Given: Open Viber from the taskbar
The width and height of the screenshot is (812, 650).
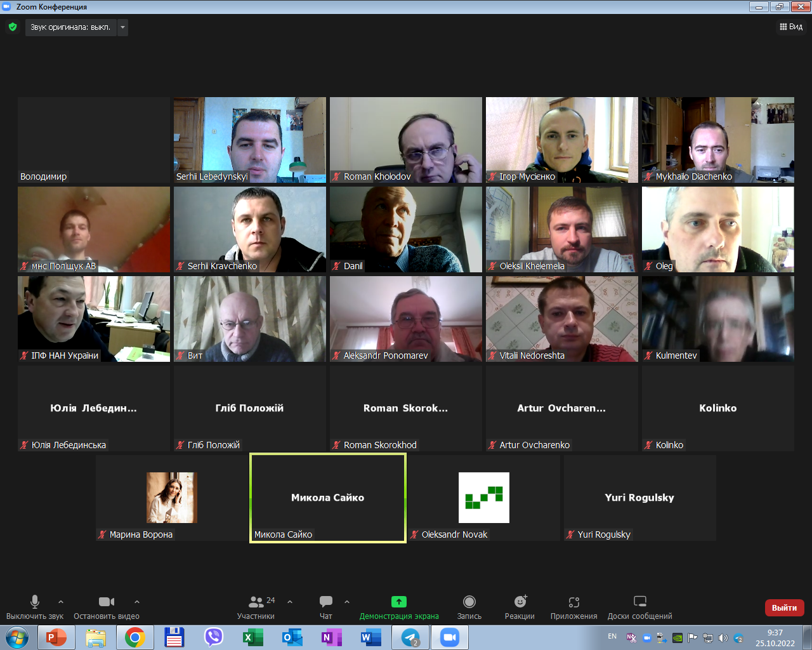Looking at the screenshot, I should click(x=214, y=637).
